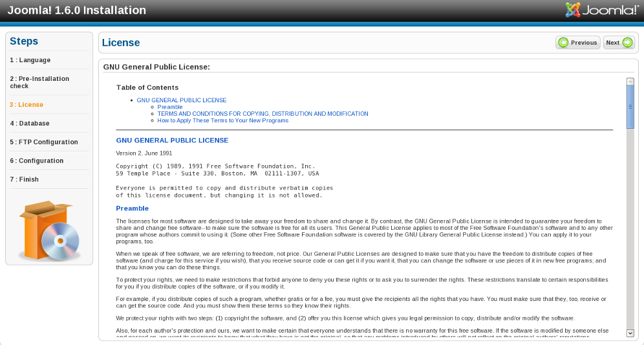Image resolution: width=644 pixels, height=345 pixels.
Task: Open TERMS AND CONDITIONS FOR COPYING link
Action: pyautogui.click(x=263, y=113)
